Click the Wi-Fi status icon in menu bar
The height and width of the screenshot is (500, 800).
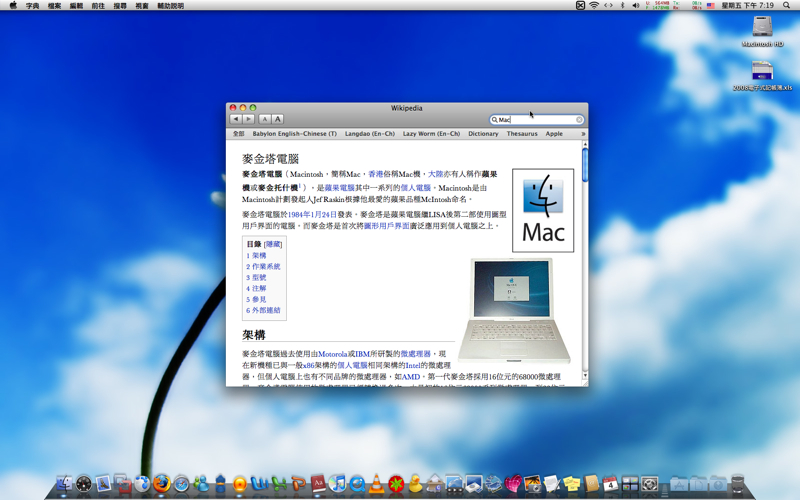[593, 6]
